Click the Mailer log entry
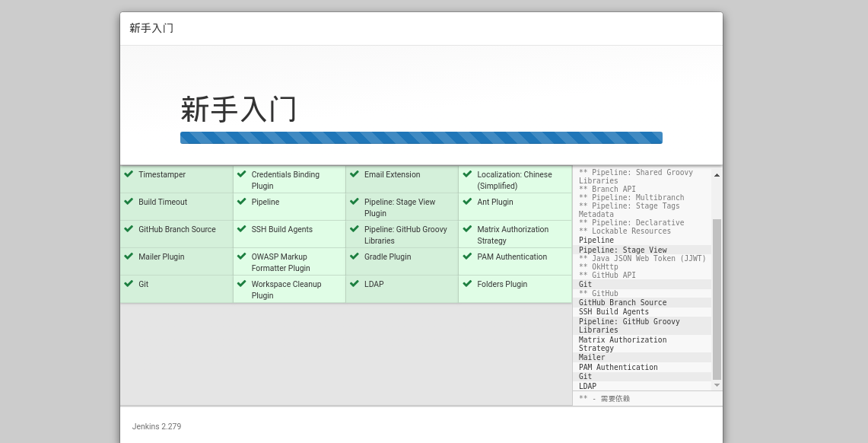The width and height of the screenshot is (868, 443). point(592,357)
